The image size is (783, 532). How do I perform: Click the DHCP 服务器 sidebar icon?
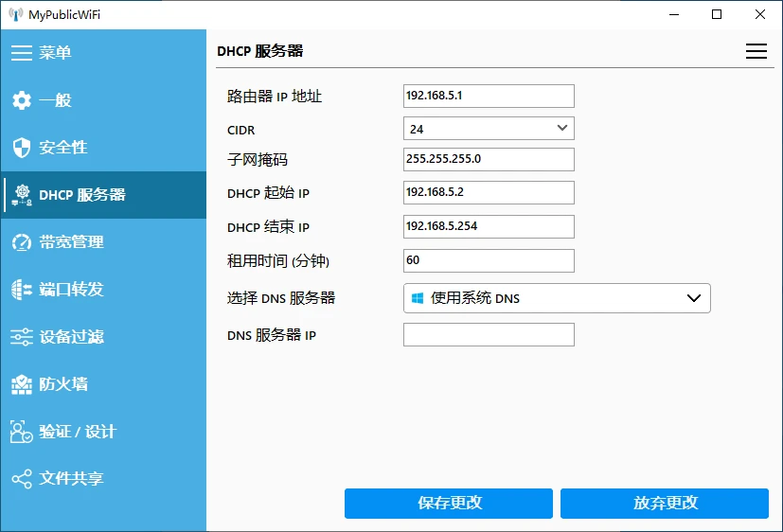click(22, 195)
